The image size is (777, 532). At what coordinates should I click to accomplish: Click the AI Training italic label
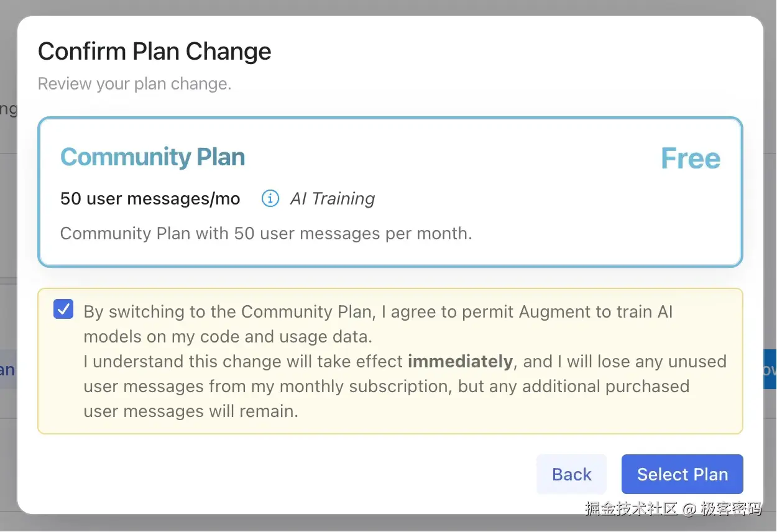(x=333, y=199)
